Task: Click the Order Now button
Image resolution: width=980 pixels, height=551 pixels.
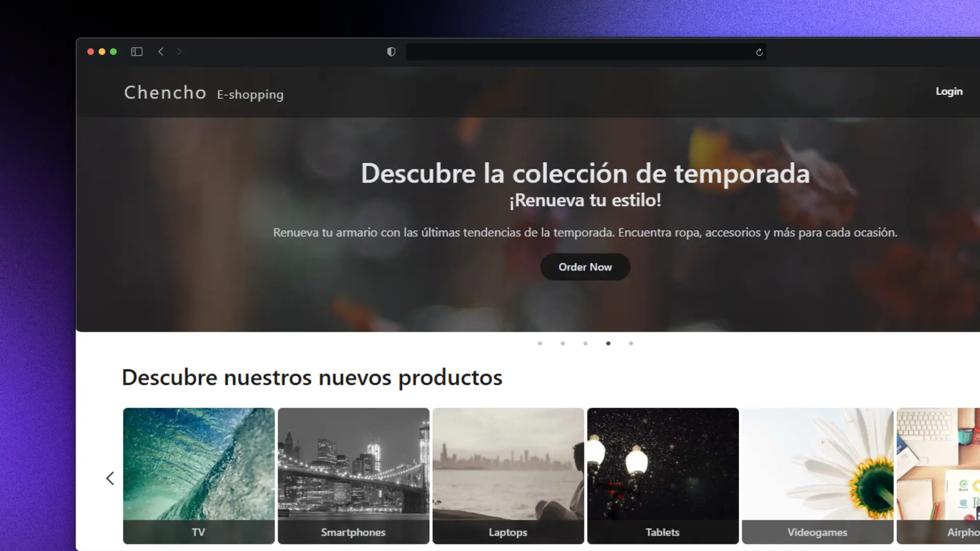Action: pos(585,267)
